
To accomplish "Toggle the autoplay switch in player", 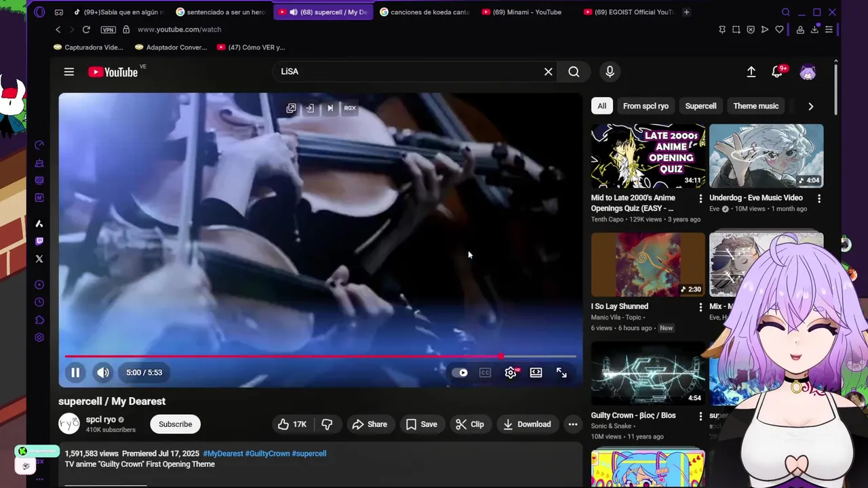I will click(460, 372).
